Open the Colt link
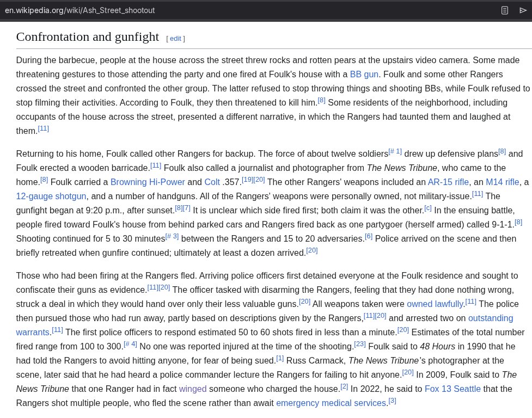 point(212,182)
